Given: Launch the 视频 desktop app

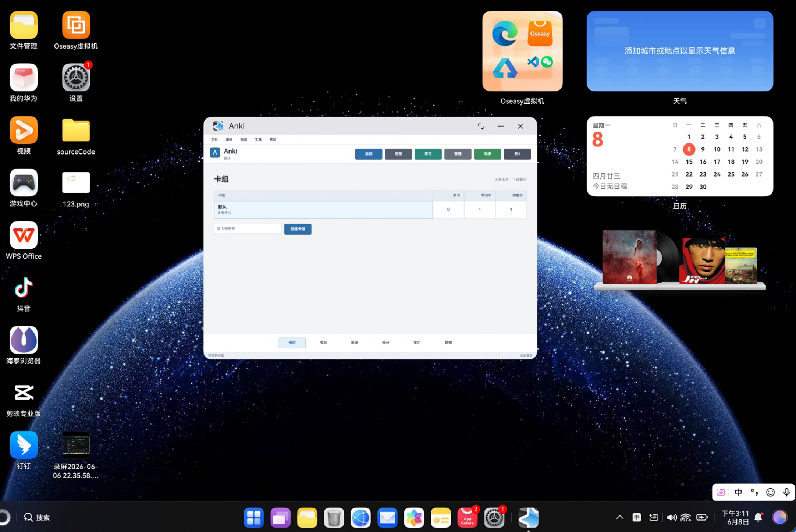Looking at the screenshot, I should coord(24,130).
